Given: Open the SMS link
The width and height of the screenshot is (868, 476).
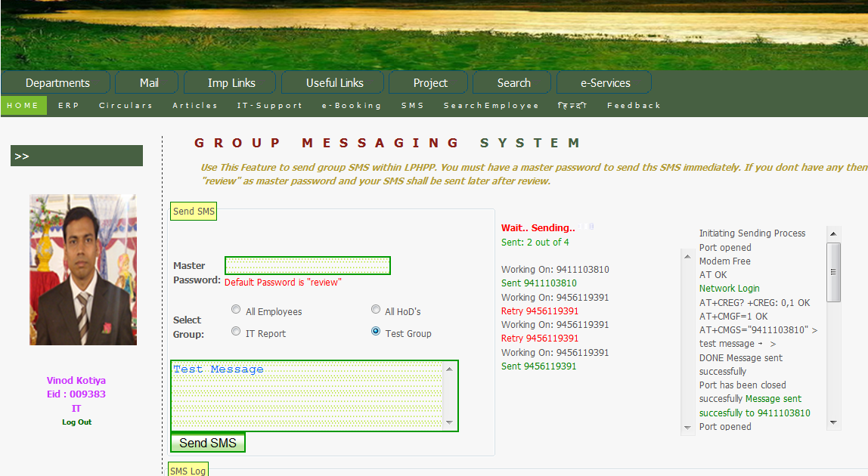Looking at the screenshot, I should (412, 105).
